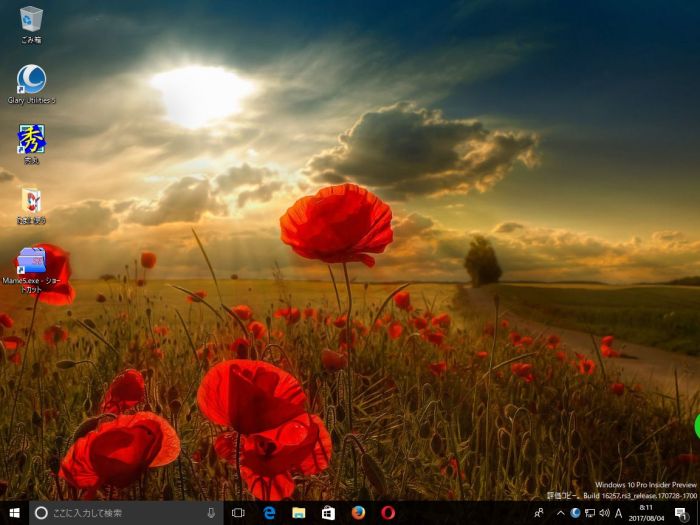The height and width of the screenshot is (525, 700).
Task: Open the People icon in the taskbar
Action: 539,512
